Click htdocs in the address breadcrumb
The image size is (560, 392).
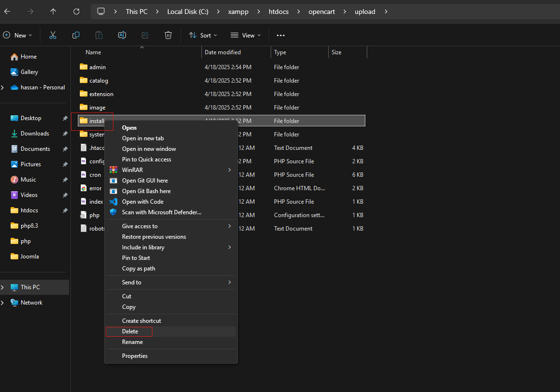279,12
